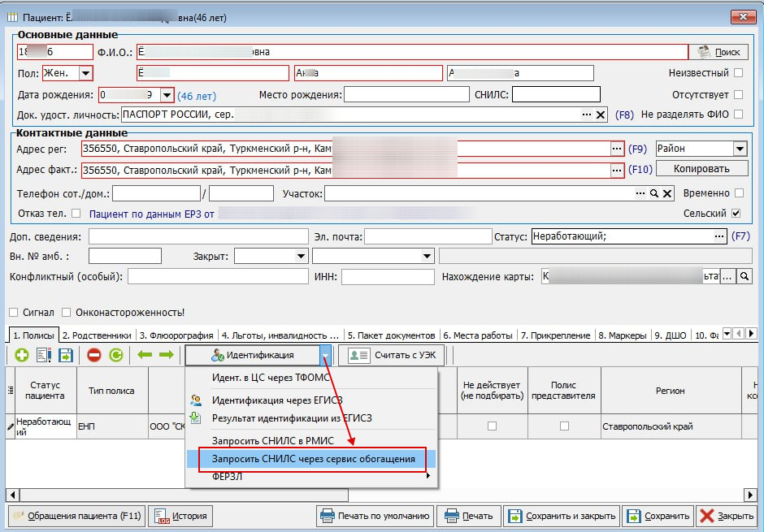764x532 pixels.
Task: Click into СНИЛС input field
Action: [x=556, y=94]
